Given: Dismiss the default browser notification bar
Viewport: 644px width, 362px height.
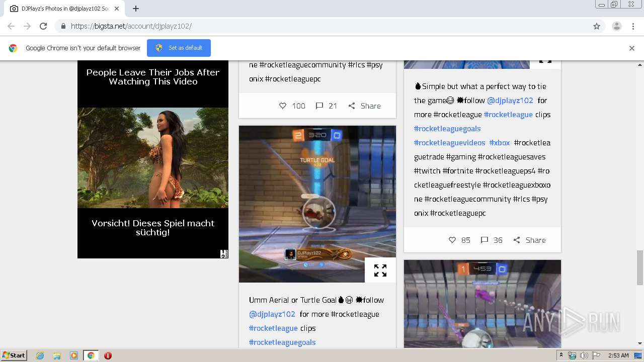Looking at the screenshot, I should 632,48.
